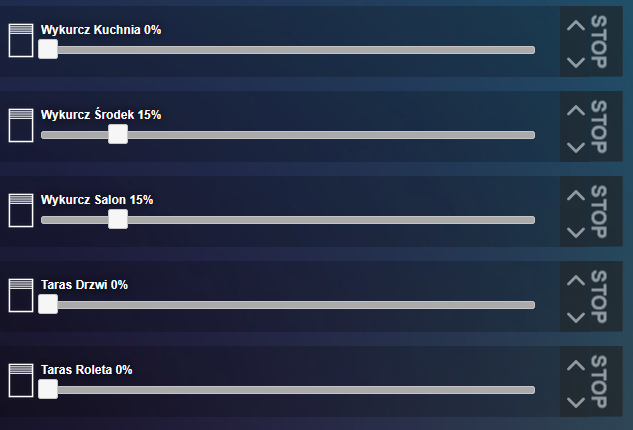Stop the Taras Drzwi blind
The image size is (633, 430).
[599, 297]
